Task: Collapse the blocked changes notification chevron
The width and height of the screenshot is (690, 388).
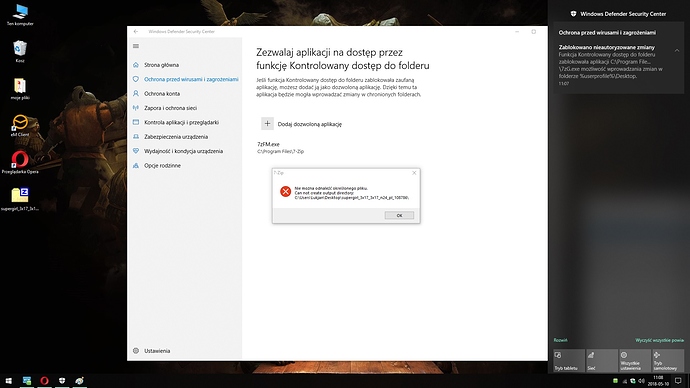Action: pos(677,51)
